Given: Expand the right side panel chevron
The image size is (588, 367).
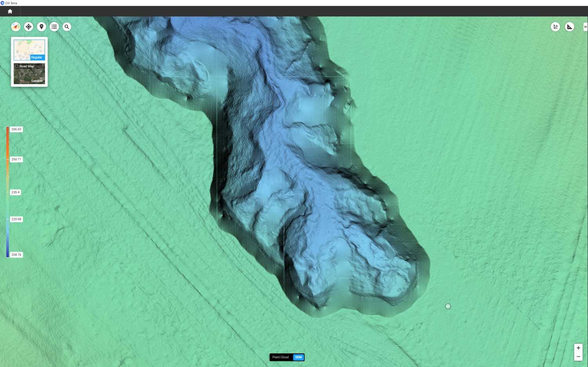Looking at the screenshot, I should click(x=585, y=27).
